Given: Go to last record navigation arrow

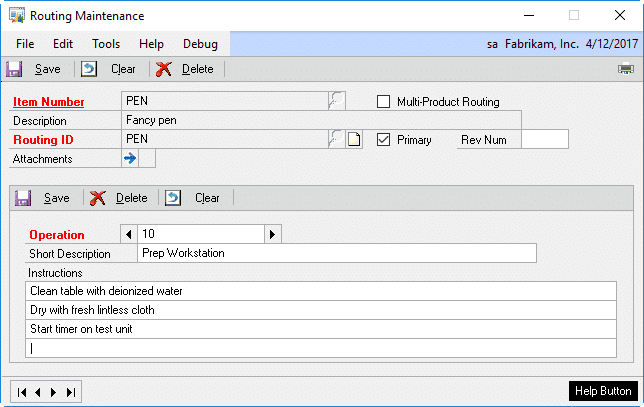Looking at the screenshot, I should tap(69, 391).
